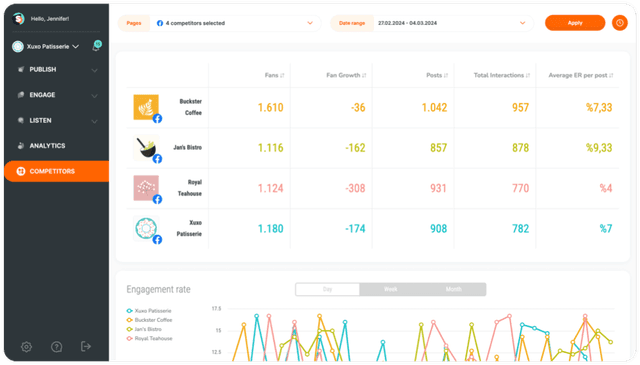Viewport: 640px width, 365px height.
Task: Click Jan's Bistro engagement rate %9,33
Action: coord(599,148)
